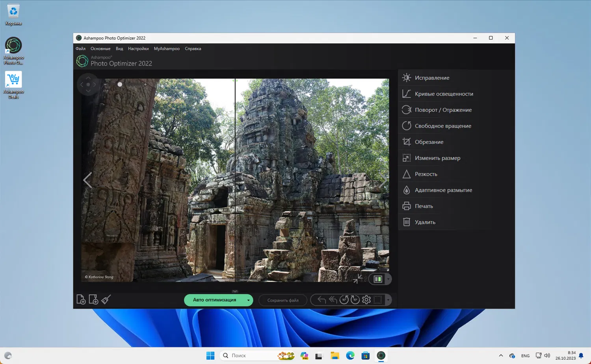This screenshot has height=364, width=591.
Task: Select Кривые освещенности in the side panel
Action: [444, 94]
